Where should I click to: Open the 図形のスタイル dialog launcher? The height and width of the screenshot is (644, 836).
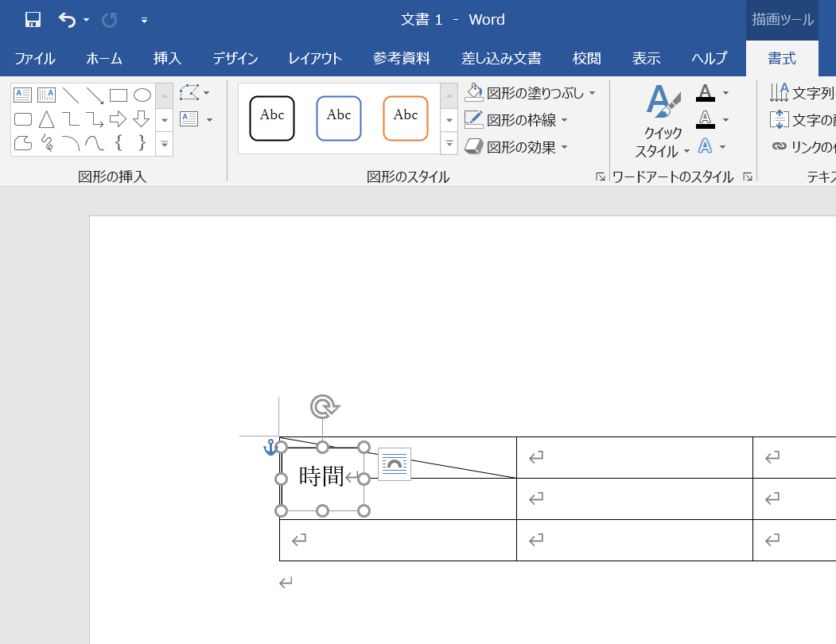click(x=601, y=177)
